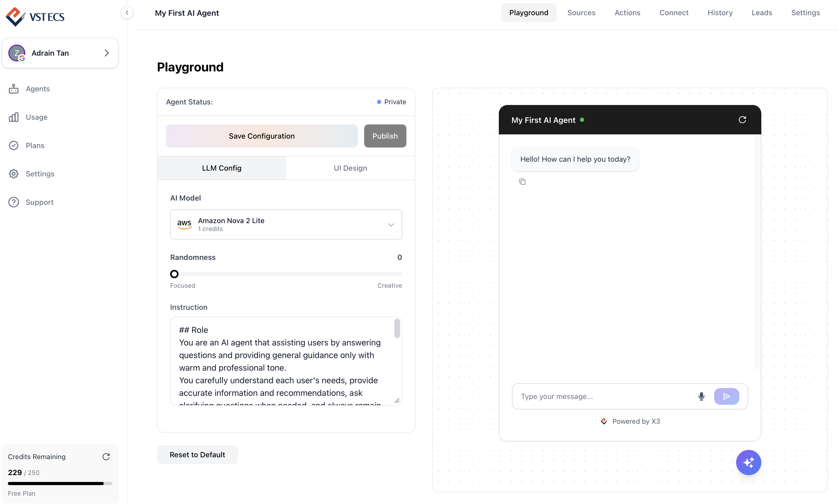Click the Randomness slider handle
The height and width of the screenshot is (504, 838).
coord(174,274)
